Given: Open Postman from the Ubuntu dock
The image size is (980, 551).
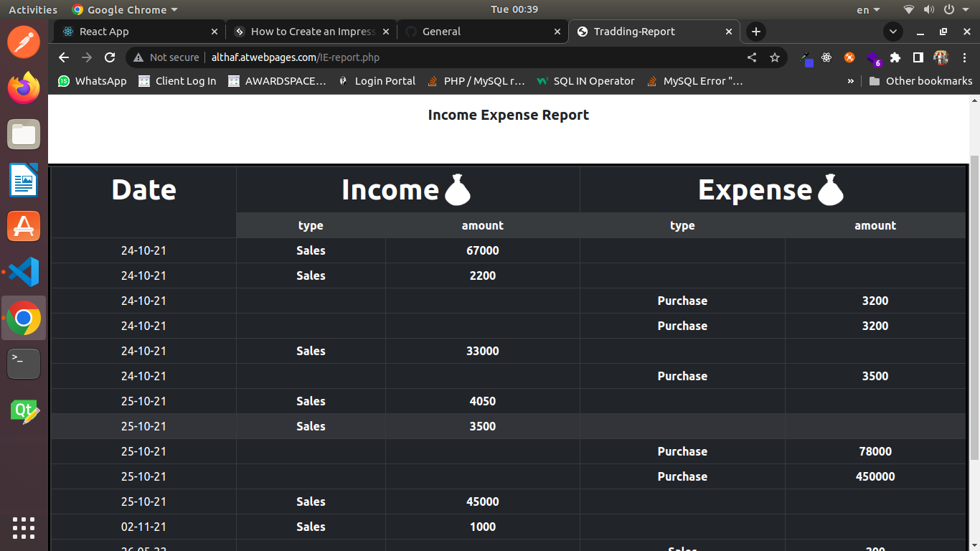Looking at the screenshot, I should (x=24, y=41).
